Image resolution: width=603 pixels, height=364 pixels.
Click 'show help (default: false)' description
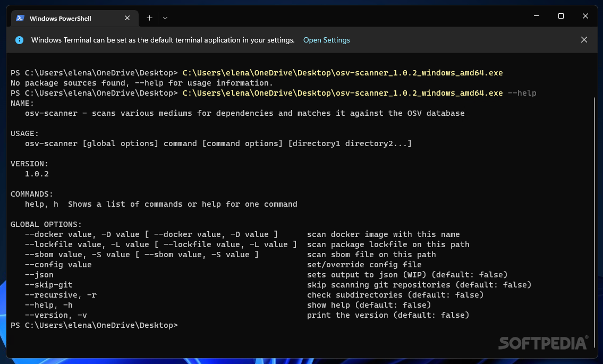pyautogui.click(x=369, y=304)
